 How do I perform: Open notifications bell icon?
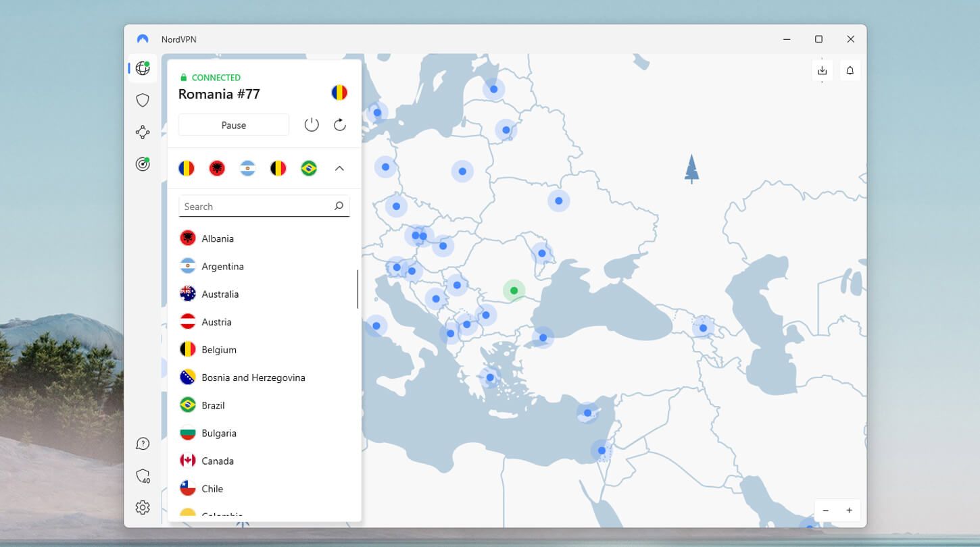850,70
